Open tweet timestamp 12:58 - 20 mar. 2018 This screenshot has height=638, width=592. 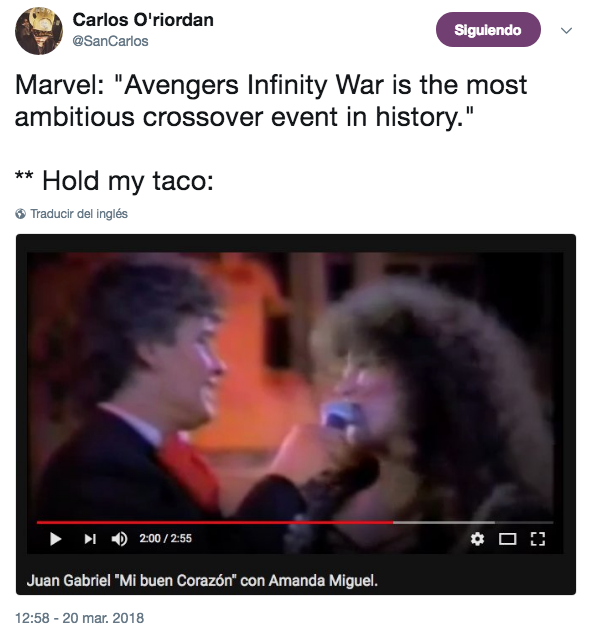point(80,618)
